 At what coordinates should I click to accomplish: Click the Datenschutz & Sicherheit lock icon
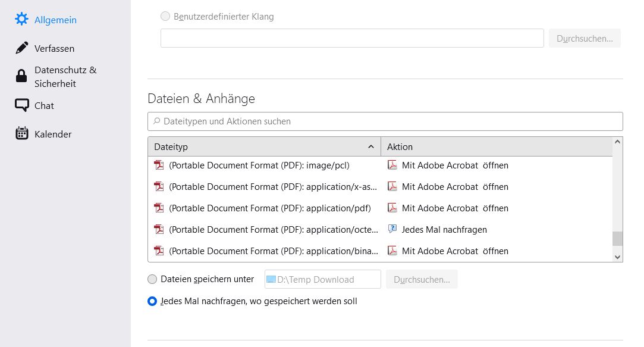point(21,76)
